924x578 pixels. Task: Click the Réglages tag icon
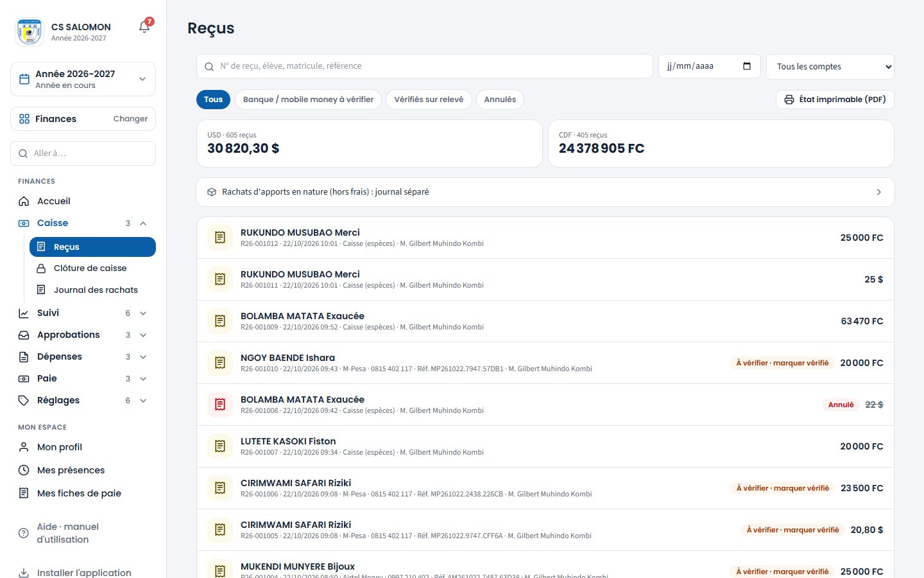24,400
